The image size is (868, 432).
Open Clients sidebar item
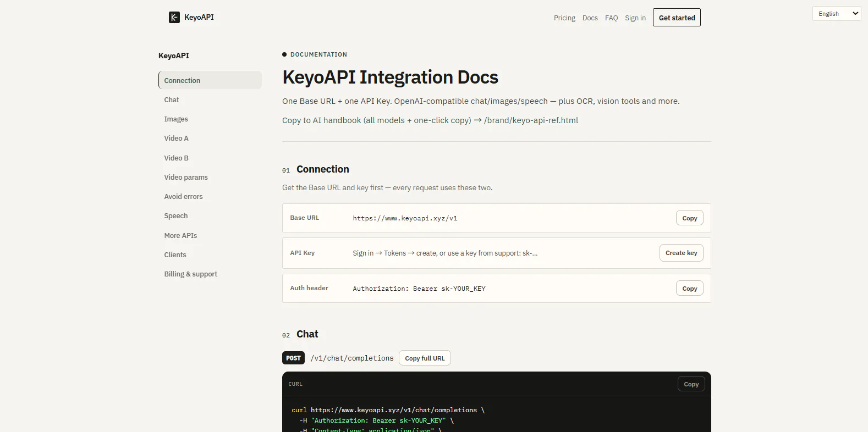click(210, 254)
